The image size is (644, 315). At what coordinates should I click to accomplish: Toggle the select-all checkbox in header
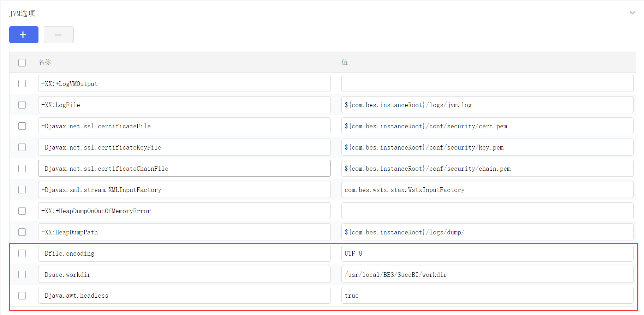click(22, 63)
